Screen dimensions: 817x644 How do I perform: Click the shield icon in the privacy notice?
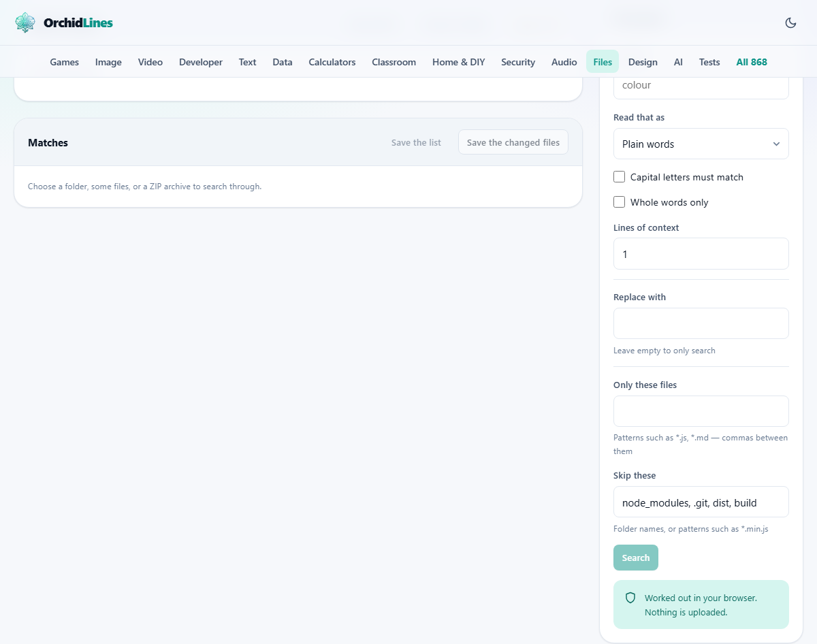pyautogui.click(x=630, y=598)
